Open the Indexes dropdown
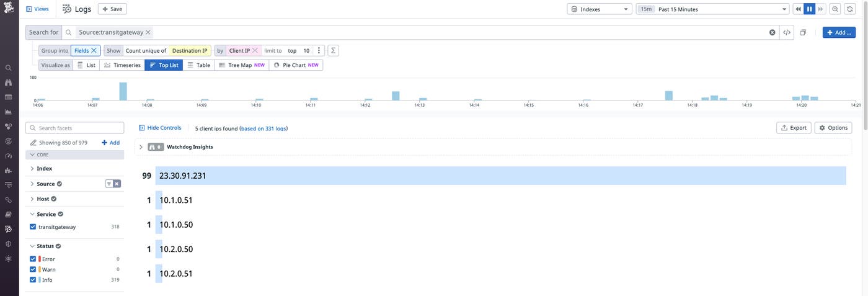 point(600,9)
